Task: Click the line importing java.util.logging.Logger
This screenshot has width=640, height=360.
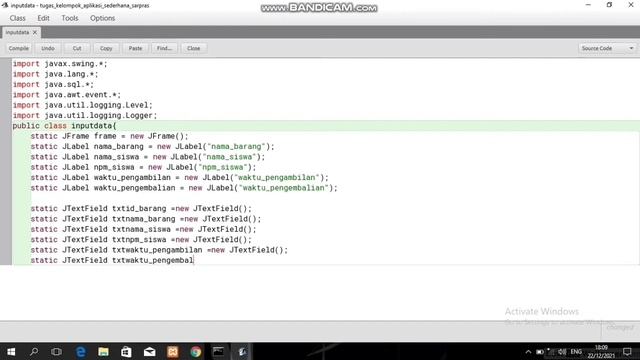Action: click(85, 116)
